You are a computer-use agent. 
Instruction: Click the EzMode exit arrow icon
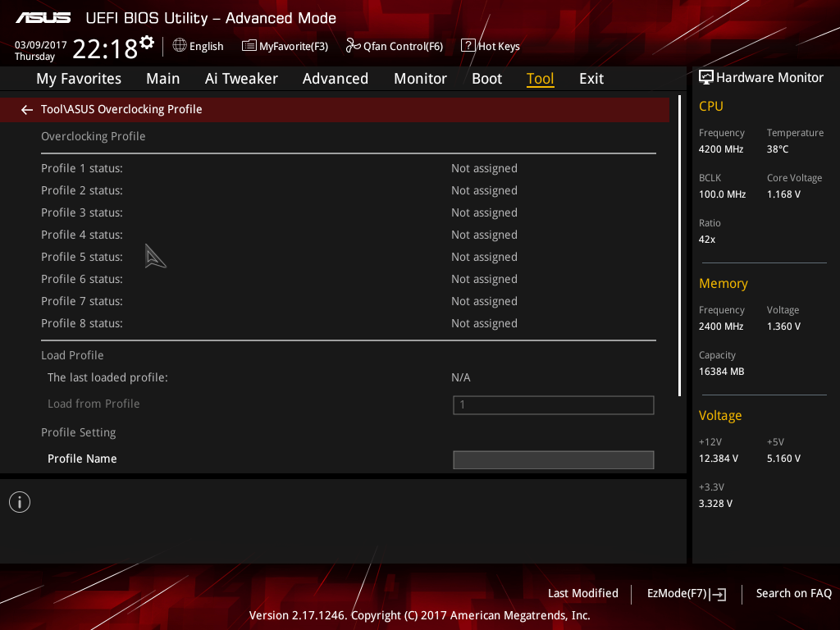click(x=719, y=594)
